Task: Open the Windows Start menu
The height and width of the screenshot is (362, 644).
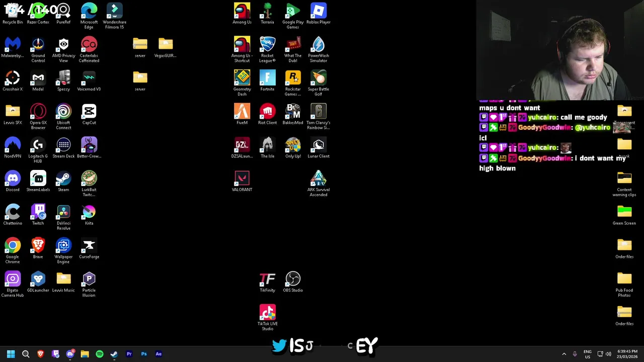Action: point(11,354)
